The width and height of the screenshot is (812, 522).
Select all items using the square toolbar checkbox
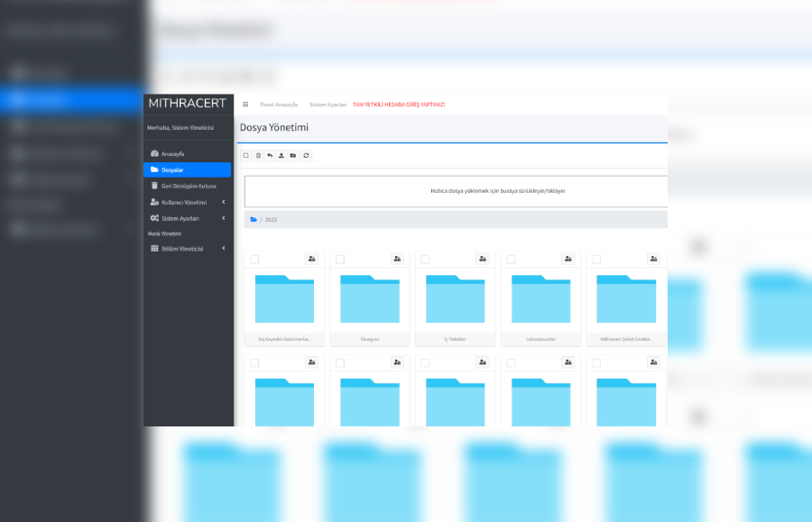[246, 155]
